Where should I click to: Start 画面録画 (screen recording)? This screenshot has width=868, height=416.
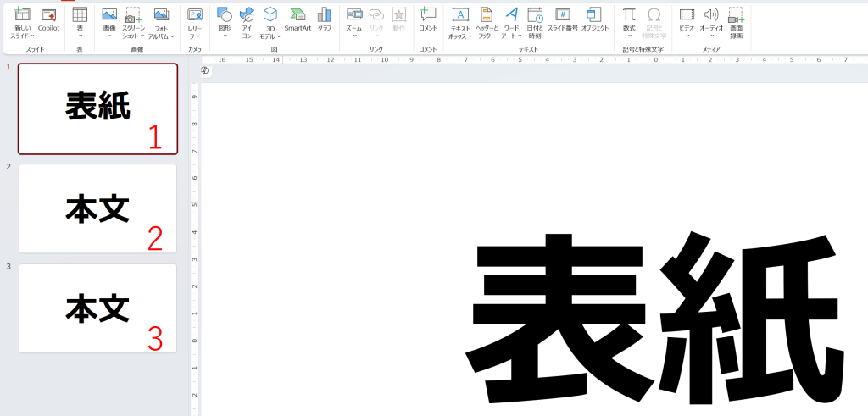click(737, 19)
